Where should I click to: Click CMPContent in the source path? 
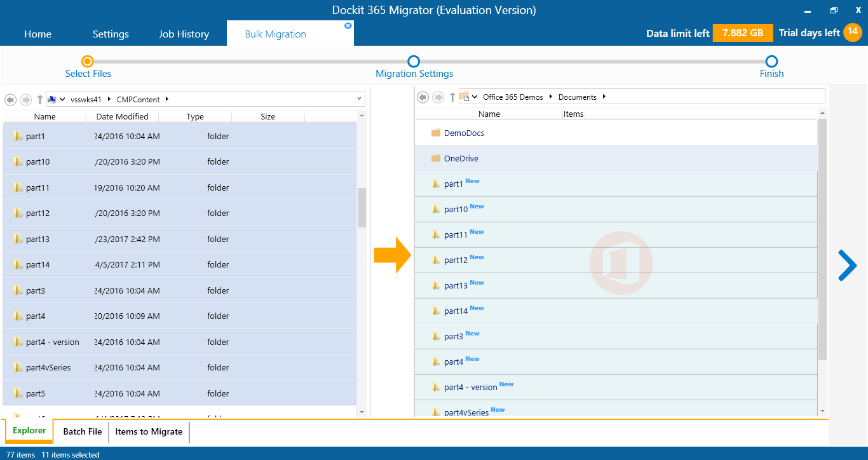(x=138, y=99)
